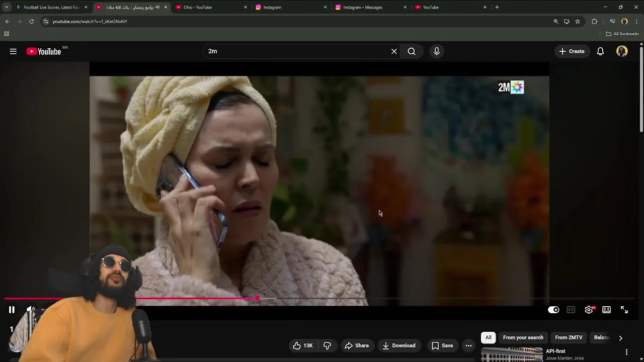Switch to the Instagram Messages tab
Screen dimensions: 644x362
tap(371, 7)
